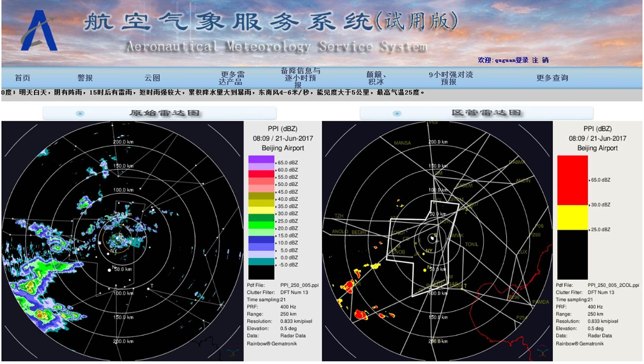The image size is (644, 364).
Task: Click the round icon beside 区管雷达图
Action: 397,113
